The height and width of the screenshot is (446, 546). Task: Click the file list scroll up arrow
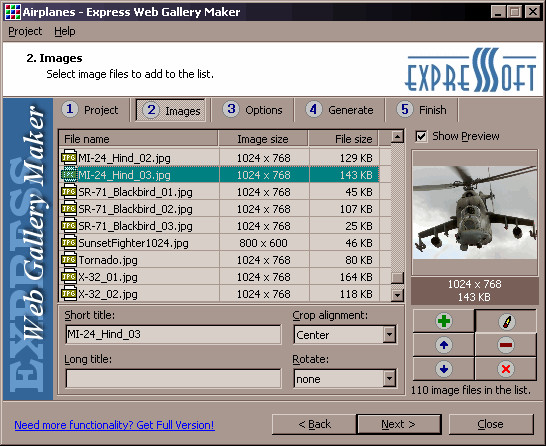coord(397,136)
